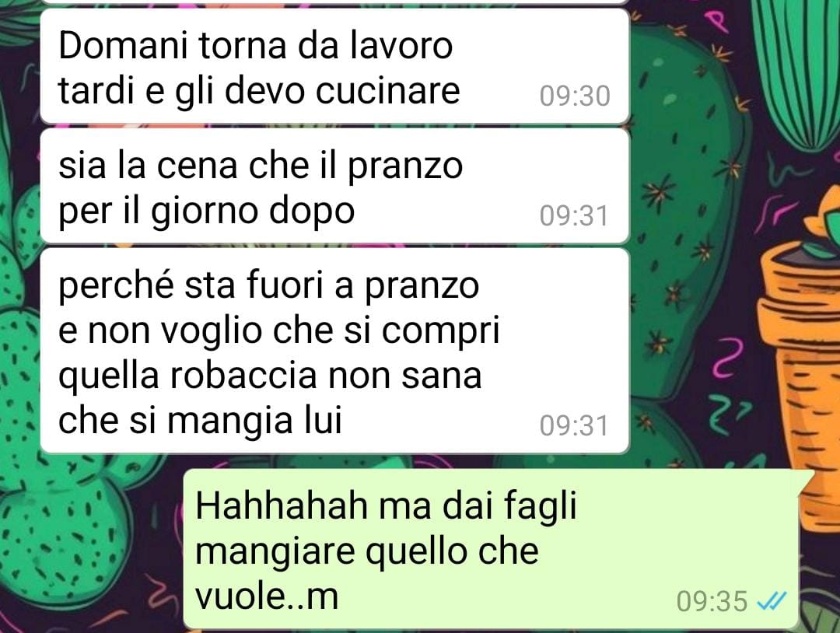Tap the blue double-check read receipt
The width and height of the screenshot is (840, 633).
[771, 601]
